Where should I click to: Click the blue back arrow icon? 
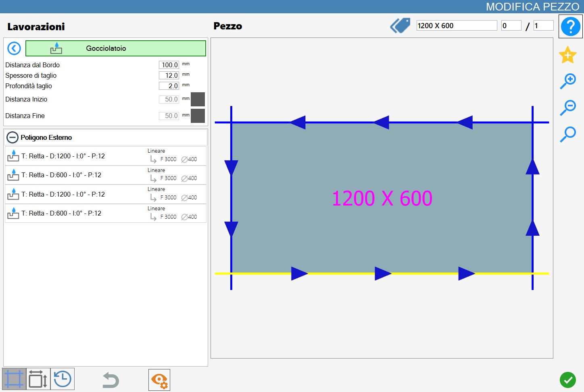coord(14,48)
